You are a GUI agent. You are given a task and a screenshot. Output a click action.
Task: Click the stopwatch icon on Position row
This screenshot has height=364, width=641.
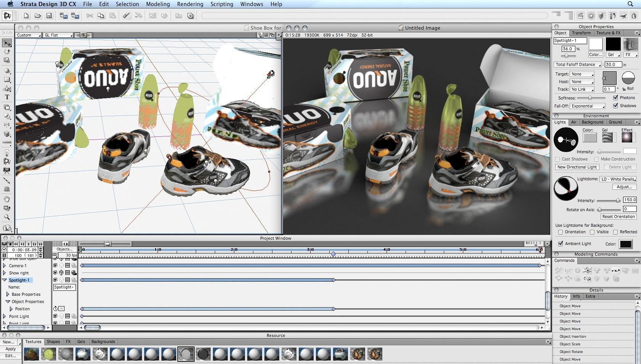(56, 309)
